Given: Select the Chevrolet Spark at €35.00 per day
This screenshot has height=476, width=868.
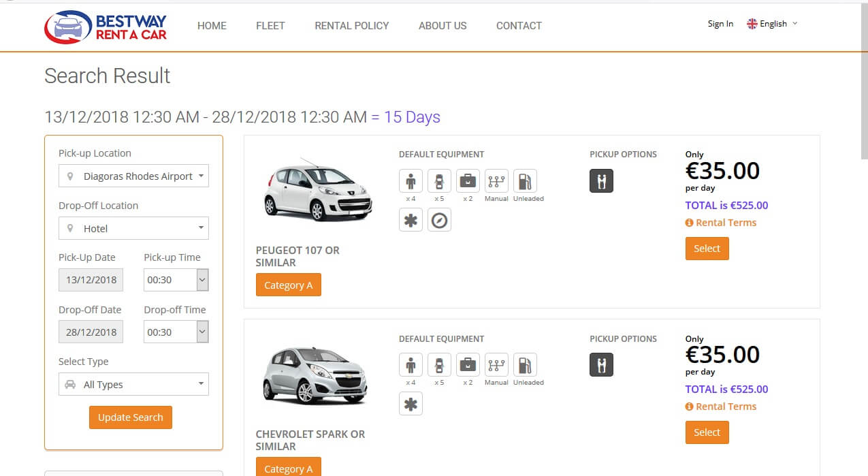Looking at the screenshot, I should (x=707, y=432).
